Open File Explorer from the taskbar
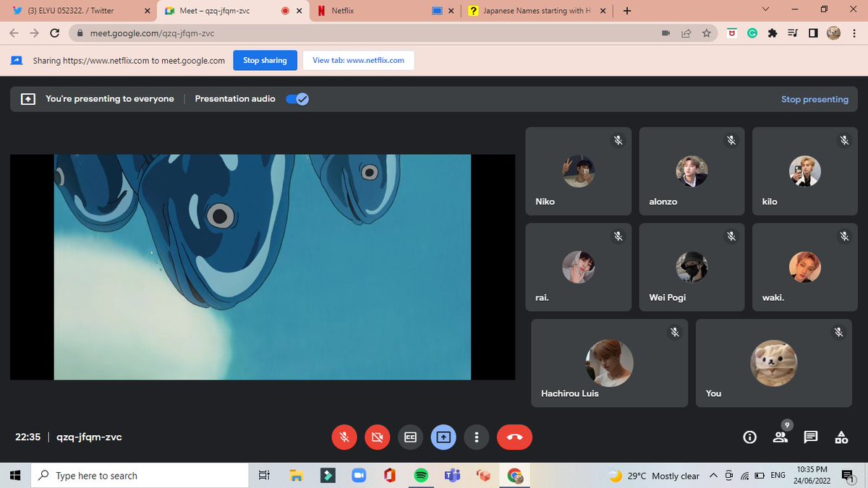Image resolution: width=868 pixels, height=488 pixels. pyautogui.click(x=296, y=476)
